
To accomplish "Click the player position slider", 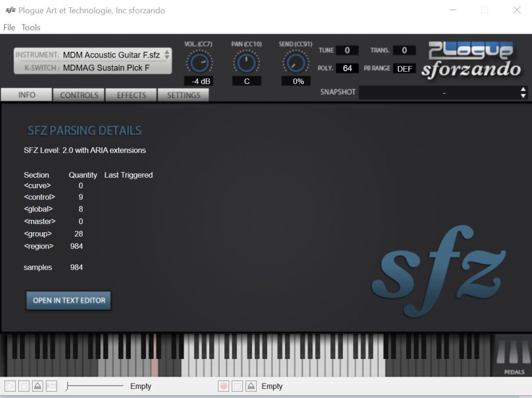I will click(94, 386).
